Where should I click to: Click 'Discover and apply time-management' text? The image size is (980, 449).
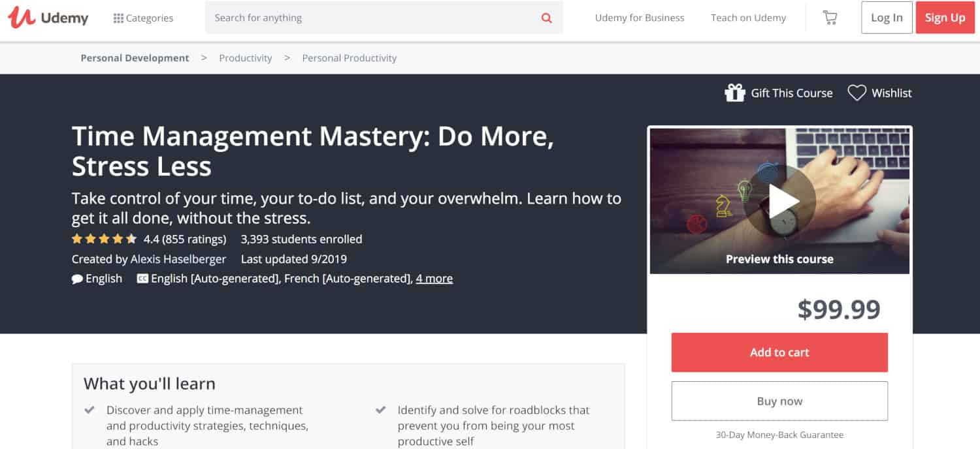(x=207, y=426)
